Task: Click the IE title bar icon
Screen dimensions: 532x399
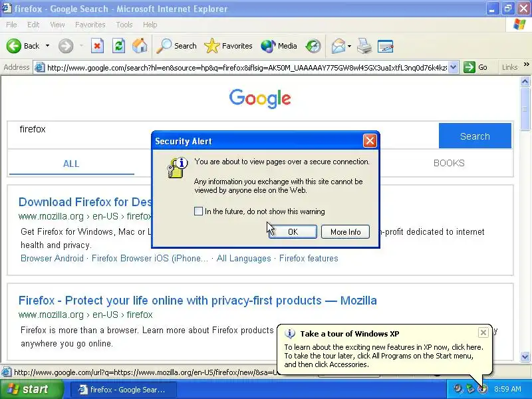Action: point(7,8)
